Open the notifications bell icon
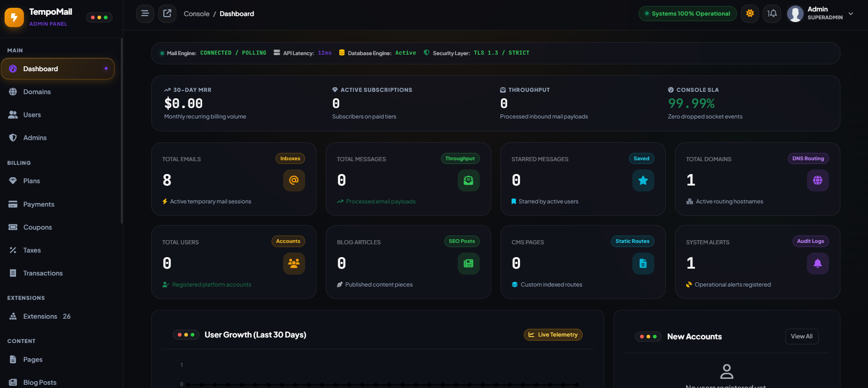Screen dimensions: 868x388 click(x=772, y=13)
